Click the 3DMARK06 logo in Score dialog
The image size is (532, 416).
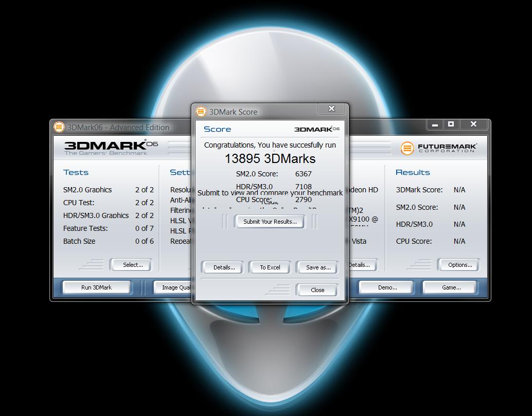[316, 129]
